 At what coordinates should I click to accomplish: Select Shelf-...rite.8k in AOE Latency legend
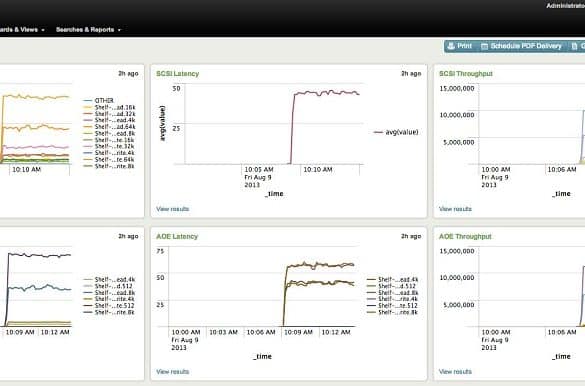click(392, 312)
